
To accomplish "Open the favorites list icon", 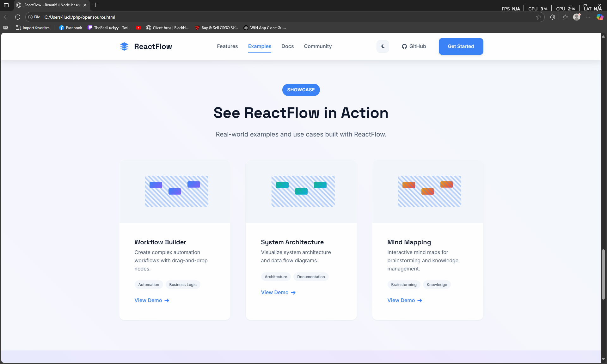I will (x=565, y=17).
